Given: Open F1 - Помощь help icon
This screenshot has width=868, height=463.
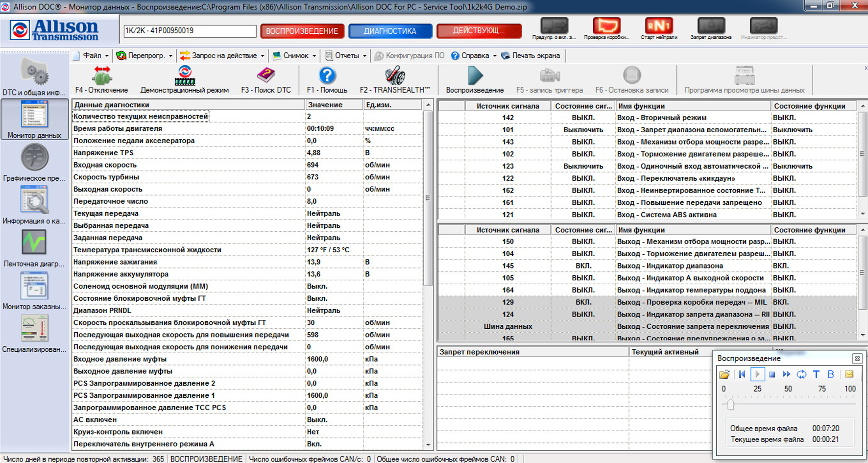Looking at the screenshot, I should pos(327,76).
